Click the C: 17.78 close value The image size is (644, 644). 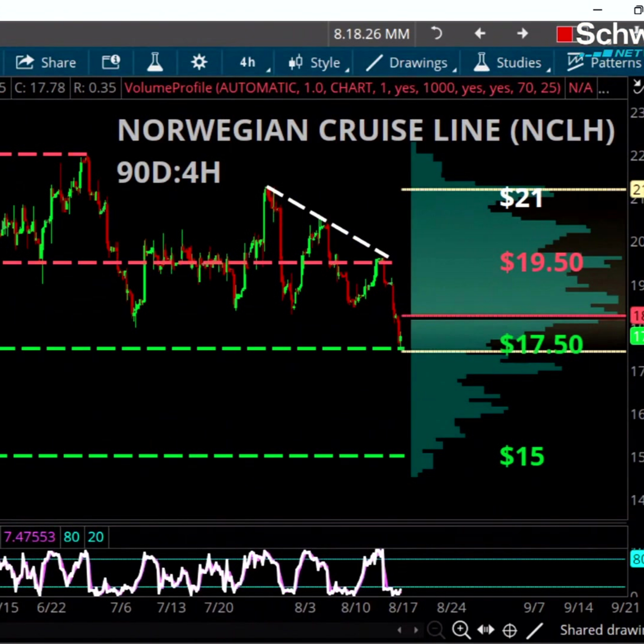click(x=40, y=88)
